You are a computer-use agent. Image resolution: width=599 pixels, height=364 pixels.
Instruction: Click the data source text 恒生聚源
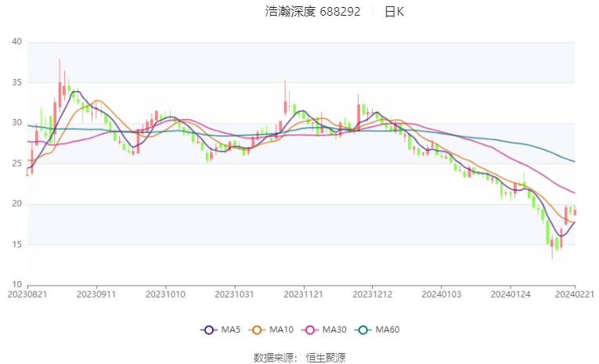pyautogui.click(x=326, y=358)
